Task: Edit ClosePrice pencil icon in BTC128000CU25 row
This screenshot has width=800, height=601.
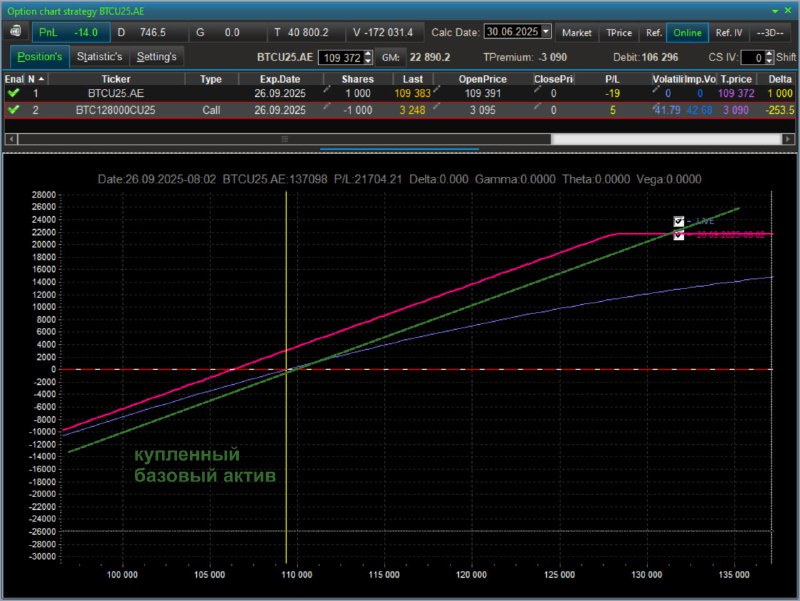Action: click(537, 106)
